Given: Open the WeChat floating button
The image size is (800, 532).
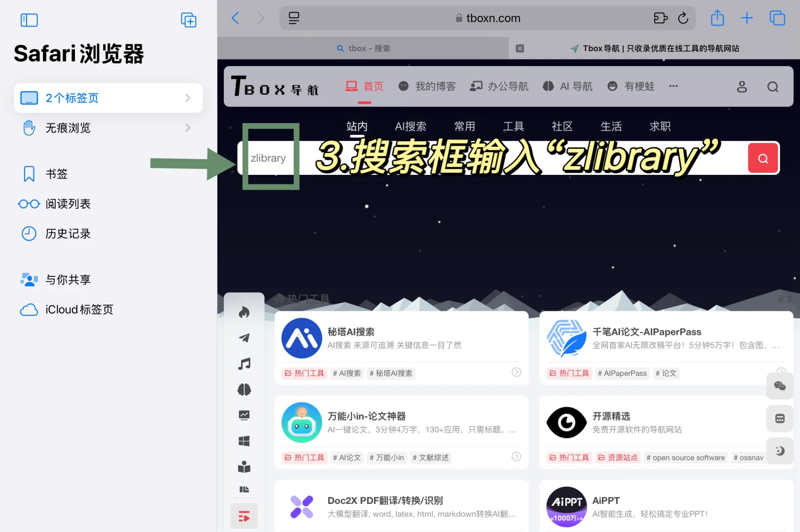Looking at the screenshot, I should pyautogui.click(x=780, y=386).
